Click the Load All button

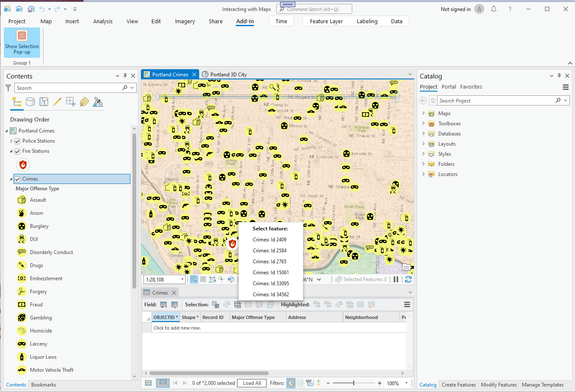[252, 383]
